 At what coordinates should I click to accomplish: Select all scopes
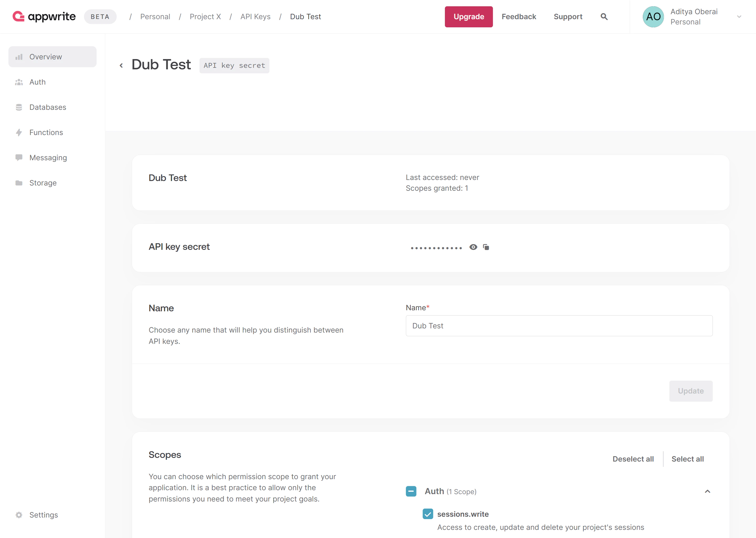687,459
